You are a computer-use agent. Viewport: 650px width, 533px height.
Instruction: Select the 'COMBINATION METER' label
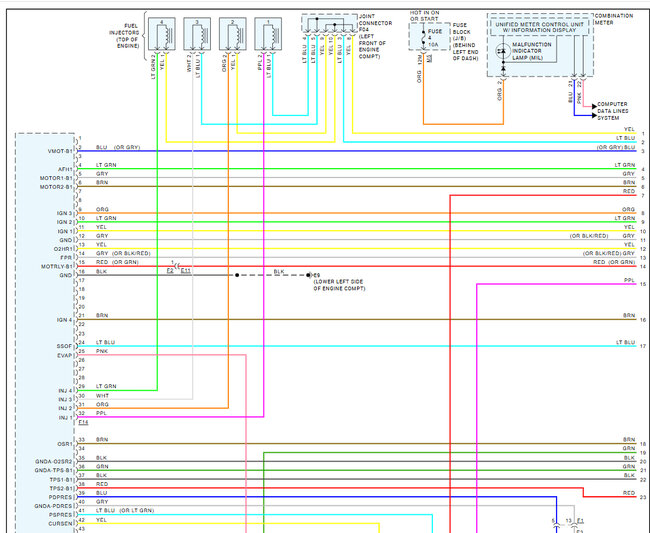pyautogui.click(x=614, y=19)
